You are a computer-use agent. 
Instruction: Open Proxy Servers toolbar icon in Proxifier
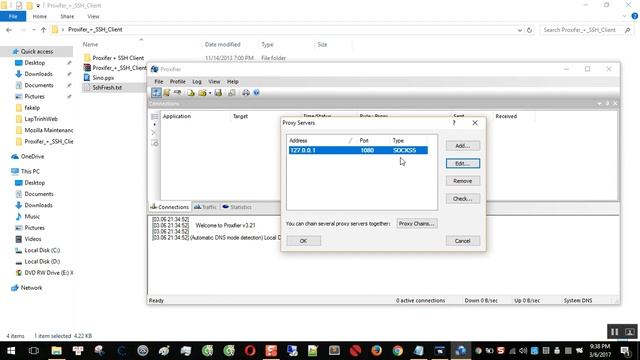point(156,93)
